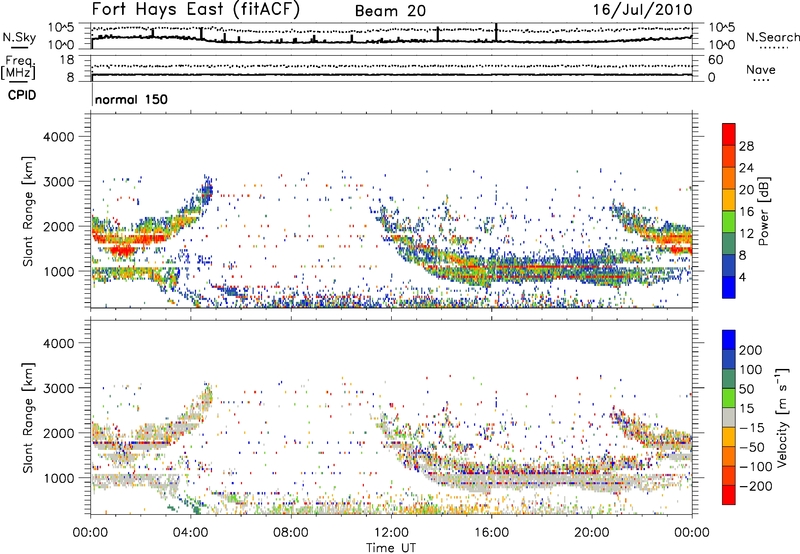Image resolution: width=800 pixels, height=554 pixels.
Task: Select the 'Slant Range [km]' label of the velocity panel
Action: [x=28, y=417]
